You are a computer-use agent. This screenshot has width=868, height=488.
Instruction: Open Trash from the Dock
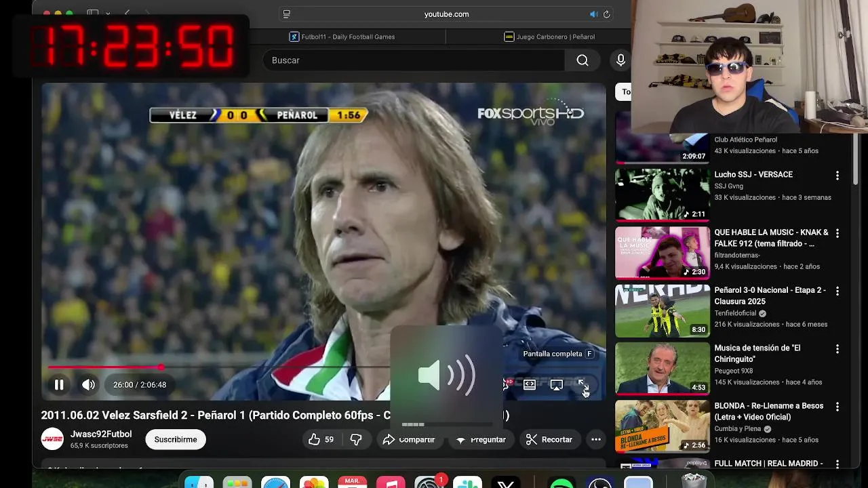tap(694, 481)
